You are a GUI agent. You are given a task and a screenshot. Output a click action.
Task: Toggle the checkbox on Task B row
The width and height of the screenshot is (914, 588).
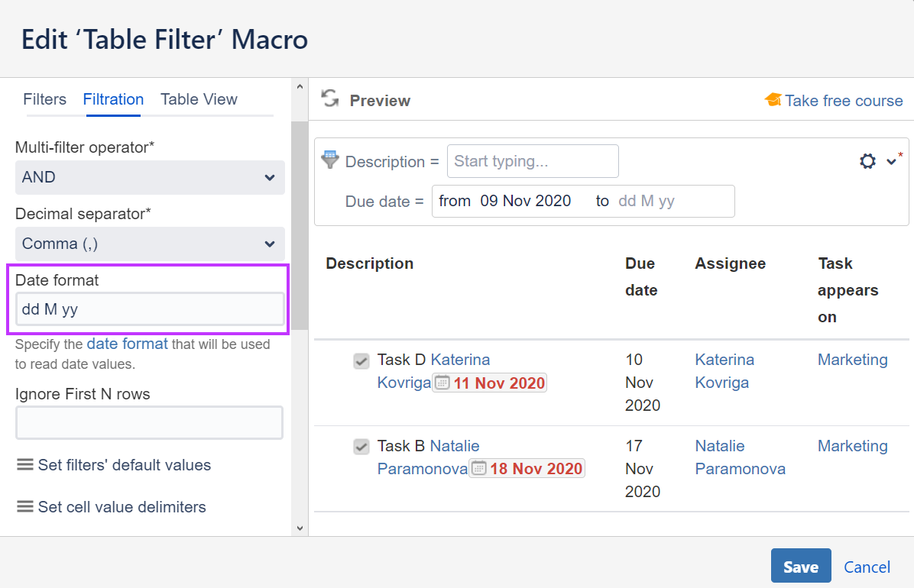click(x=361, y=447)
